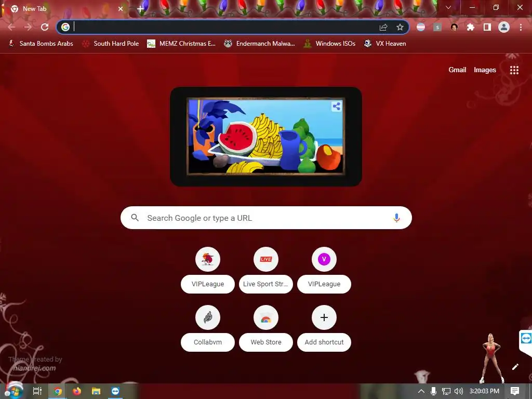Start voice search with microphone icon
The image size is (532, 399).
tap(396, 218)
